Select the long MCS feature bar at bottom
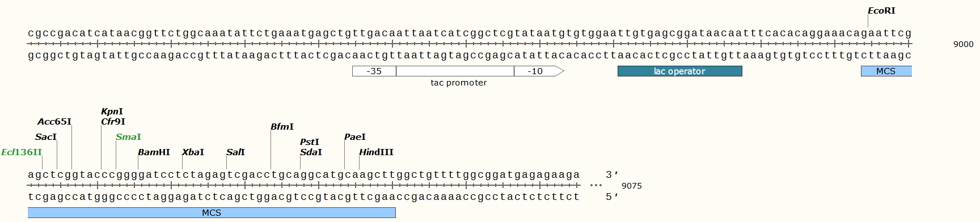The width and height of the screenshot is (980, 222). coord(212,213)
